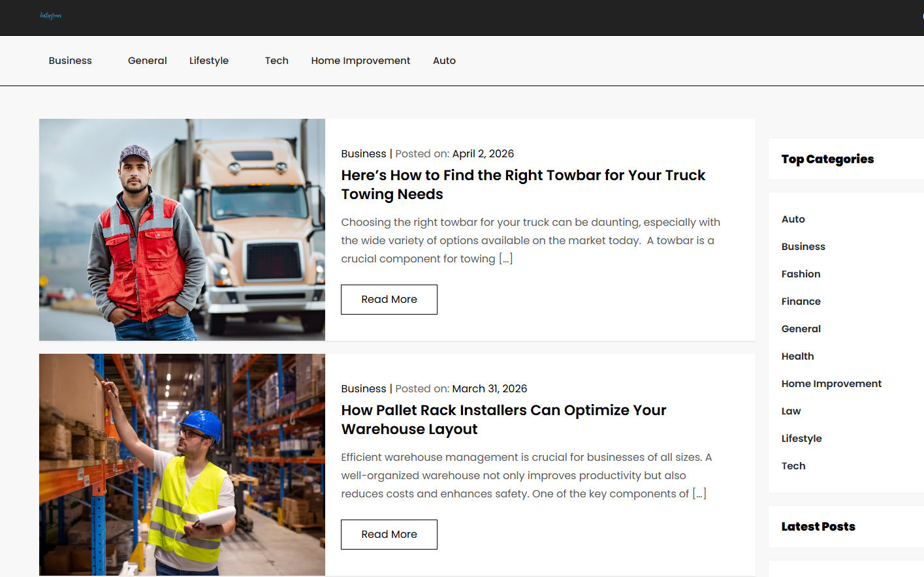Click the Latest Posts heading
The width and height of the screenshot is (924, 577).
818,527
